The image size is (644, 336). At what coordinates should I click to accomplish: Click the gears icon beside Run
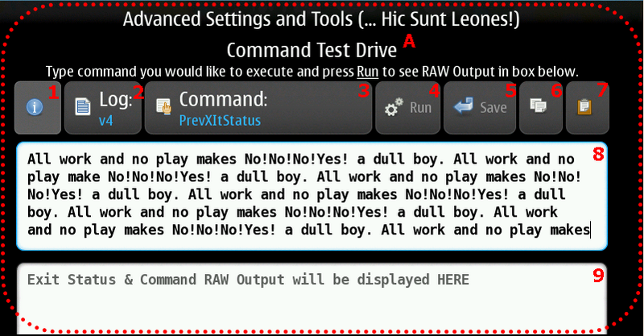[394, 107]
